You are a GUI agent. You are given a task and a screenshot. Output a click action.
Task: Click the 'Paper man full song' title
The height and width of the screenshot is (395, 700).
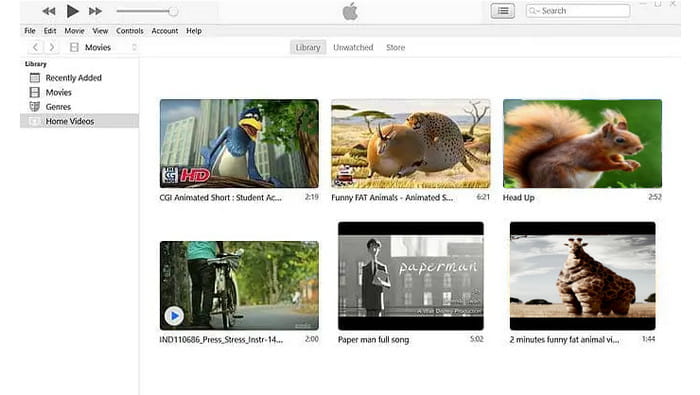tap(373, 340)
